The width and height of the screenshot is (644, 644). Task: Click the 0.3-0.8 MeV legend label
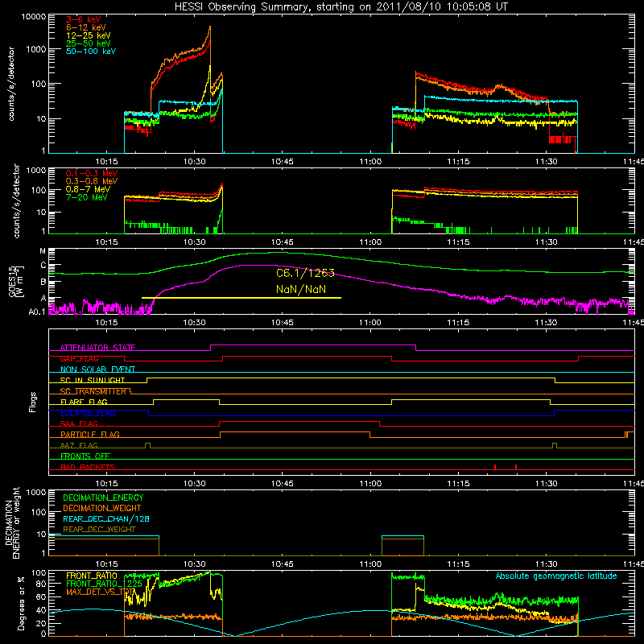92,181
